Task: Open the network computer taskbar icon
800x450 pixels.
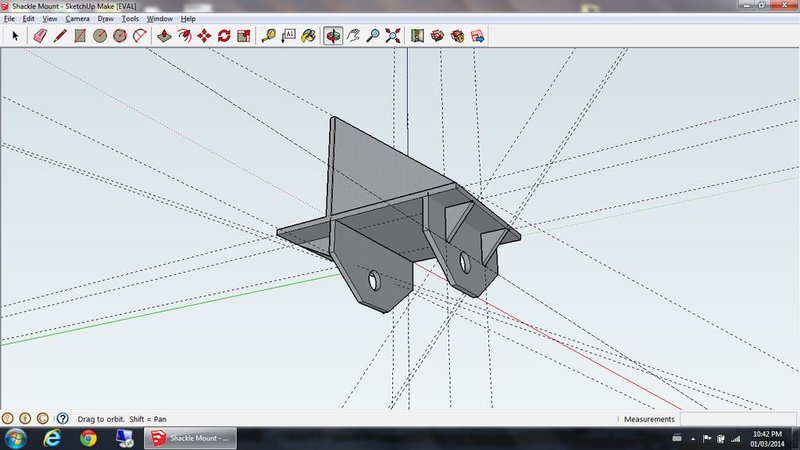Action: (x=124, y=438)
